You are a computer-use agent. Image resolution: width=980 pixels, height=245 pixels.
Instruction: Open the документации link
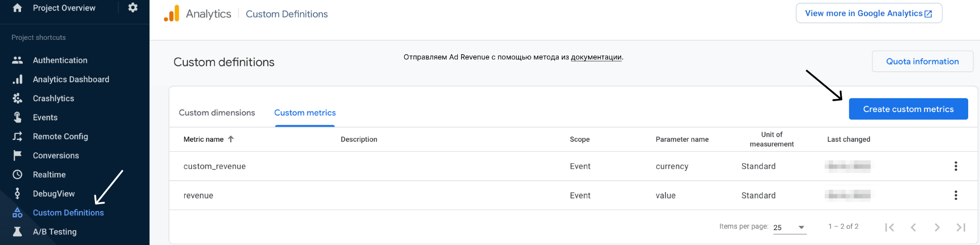pos(596,57)
